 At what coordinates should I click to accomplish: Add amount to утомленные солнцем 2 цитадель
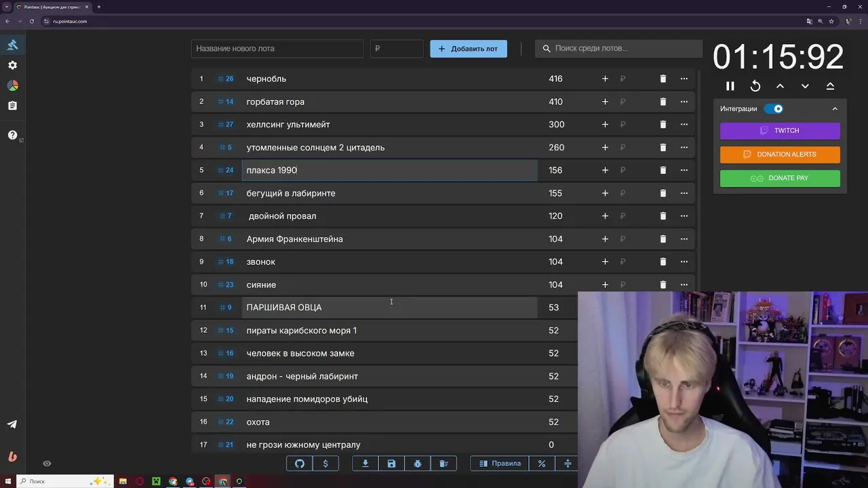coord(605,147)
